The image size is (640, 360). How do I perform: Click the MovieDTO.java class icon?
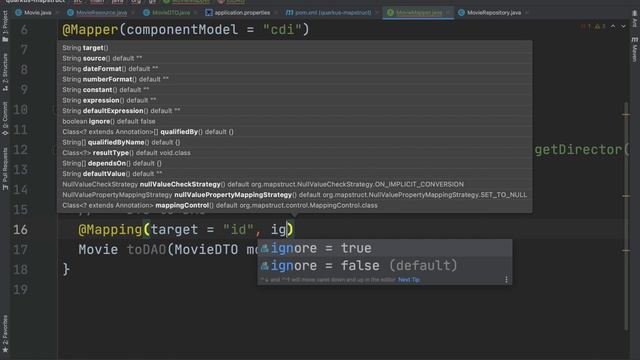point(147,13)
